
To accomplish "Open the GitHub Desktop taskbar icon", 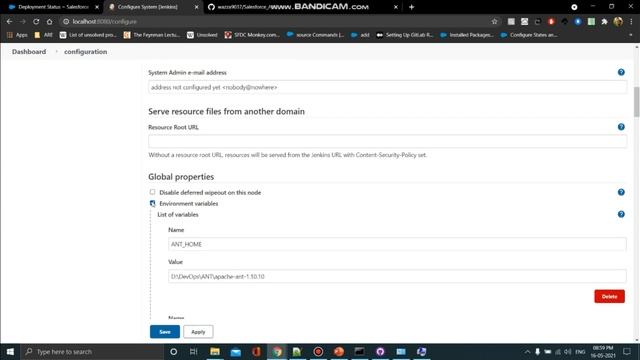I will coord(380,351).
